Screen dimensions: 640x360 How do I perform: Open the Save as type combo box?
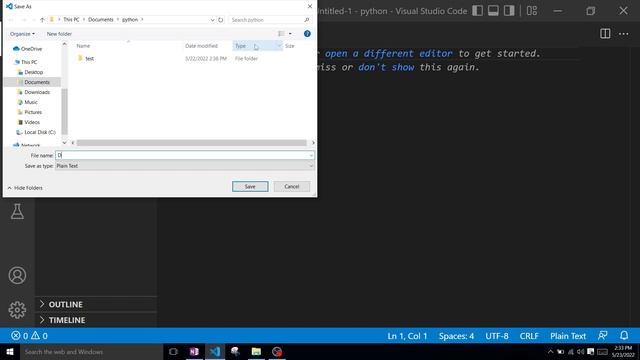[184, 166]
